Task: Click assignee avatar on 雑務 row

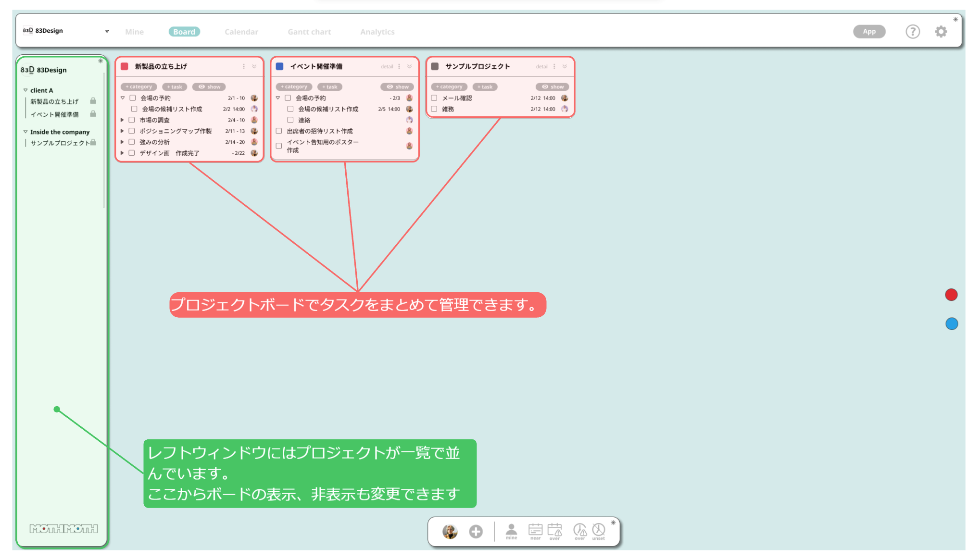Action: (x=565, y=109)
